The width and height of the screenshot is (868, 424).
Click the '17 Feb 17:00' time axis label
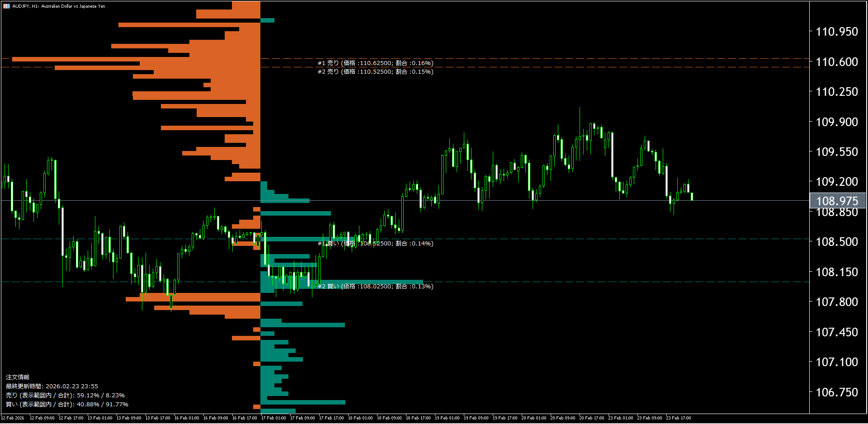(x=331, y=418)
